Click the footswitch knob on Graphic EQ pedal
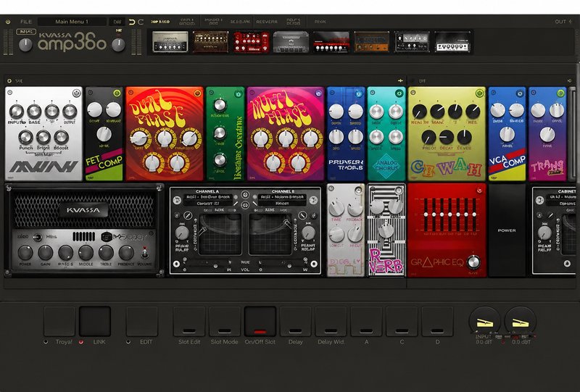This screenshot has width=580, height=392. (x=473, y=262)
